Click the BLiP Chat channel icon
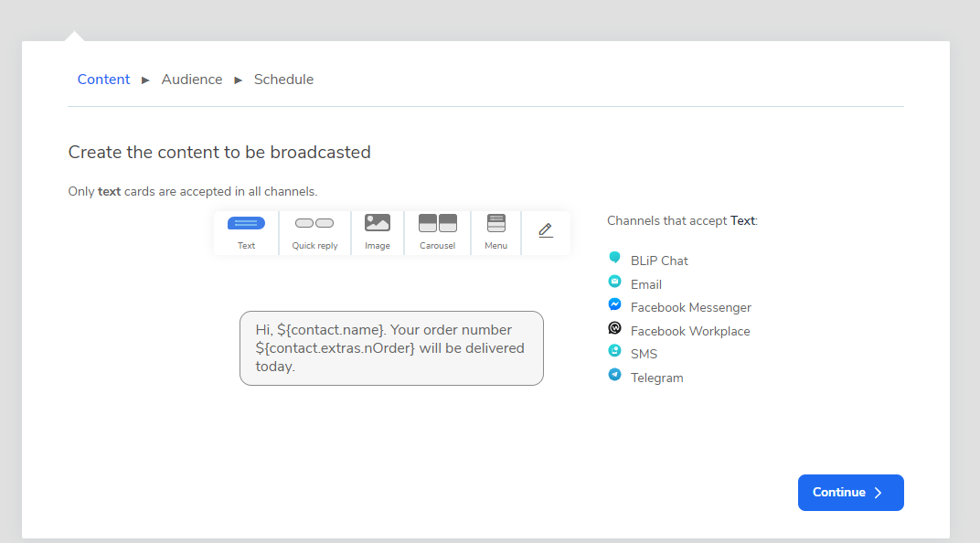Screen dimensions: 980x543 tap(615, 259)
